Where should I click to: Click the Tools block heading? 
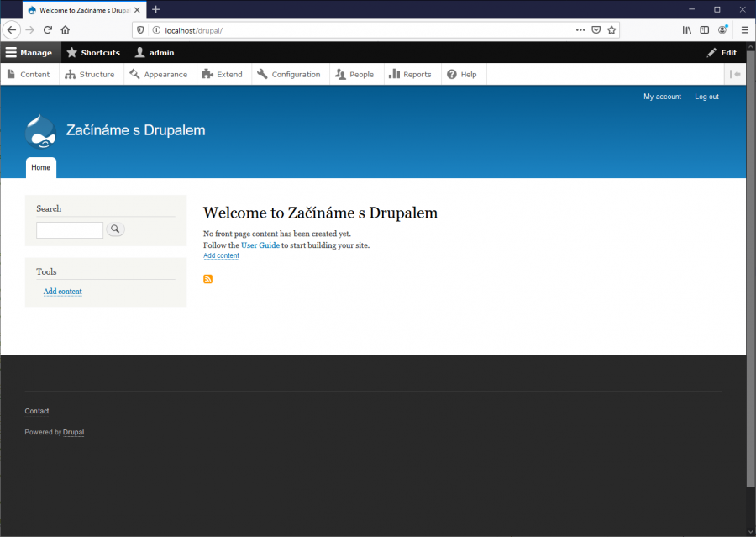click(x=46, y=271)
